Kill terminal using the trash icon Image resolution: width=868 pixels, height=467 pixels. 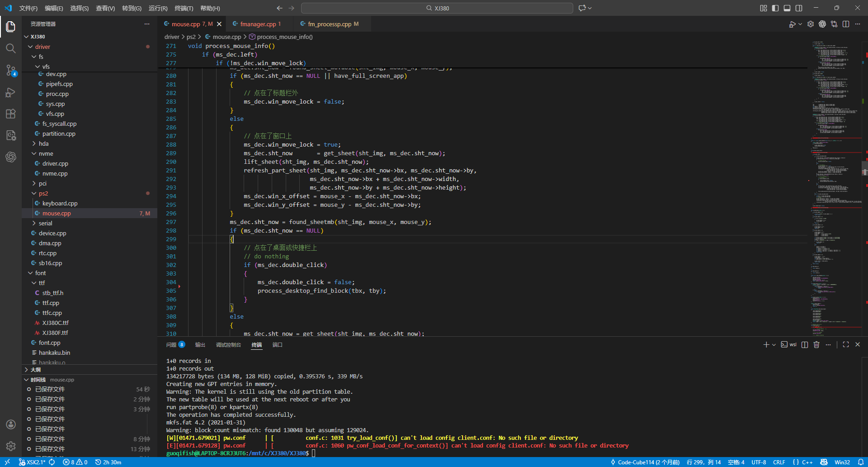[816, 345]
